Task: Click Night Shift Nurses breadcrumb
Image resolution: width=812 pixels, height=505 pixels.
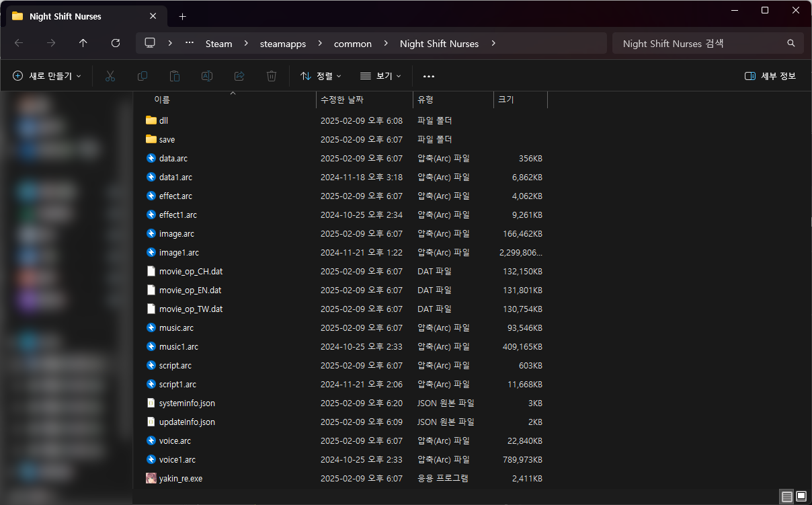Action: 439,44
